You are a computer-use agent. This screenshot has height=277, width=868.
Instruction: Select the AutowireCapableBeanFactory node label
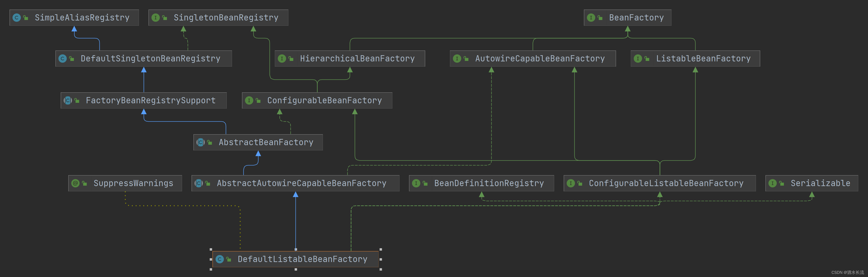[540, 59]
